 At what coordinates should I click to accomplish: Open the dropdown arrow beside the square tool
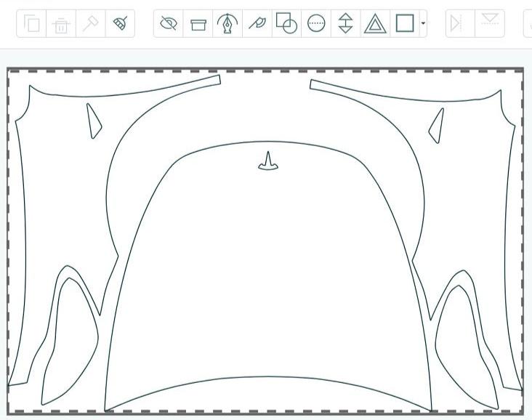tap(423, 24)
